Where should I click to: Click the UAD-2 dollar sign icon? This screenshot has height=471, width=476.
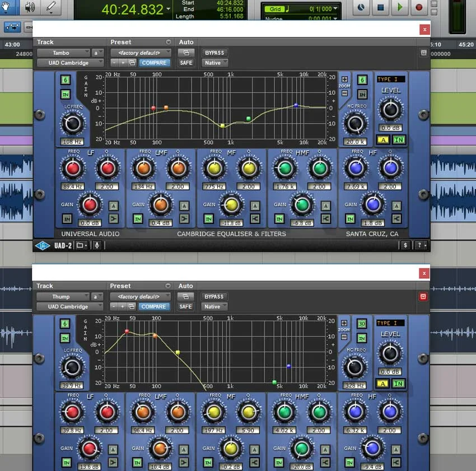tap(405, 245)
